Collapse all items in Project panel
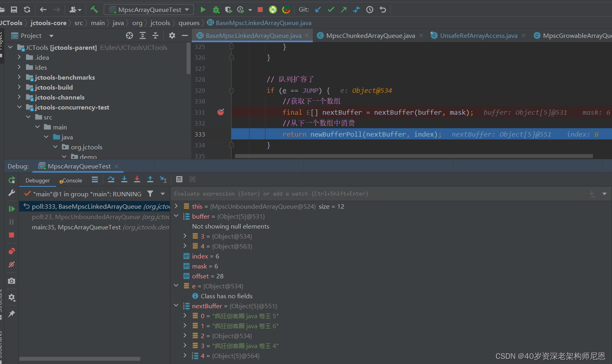Viewport: 612px width, 364px height. (x=155, y=35)
